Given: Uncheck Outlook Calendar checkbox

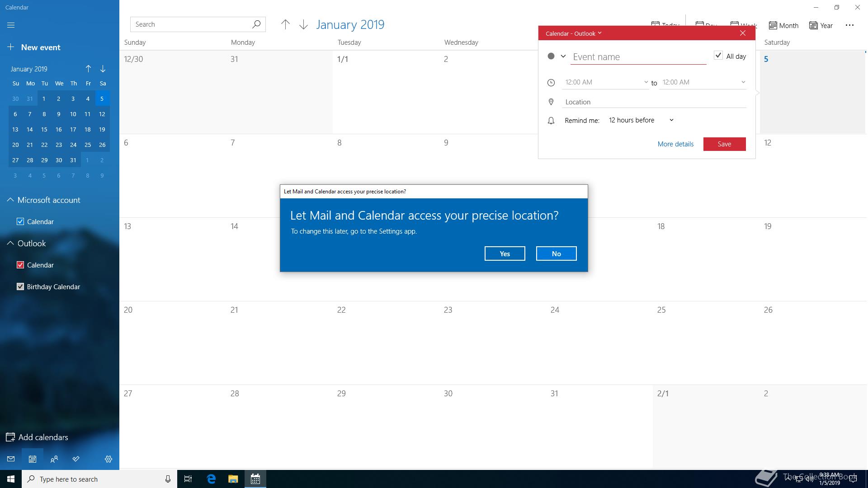Looking at the screenshot, I should 20,265.
